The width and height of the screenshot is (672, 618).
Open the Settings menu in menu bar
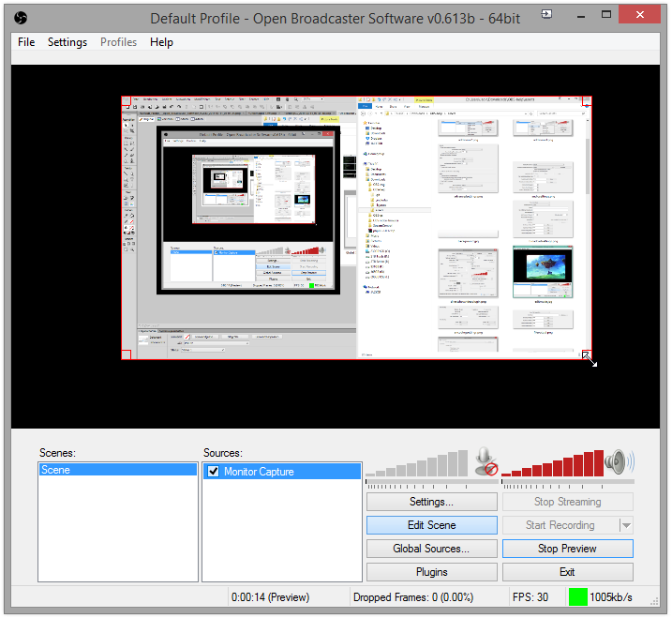pyautogui.click(x=67, y=42)
